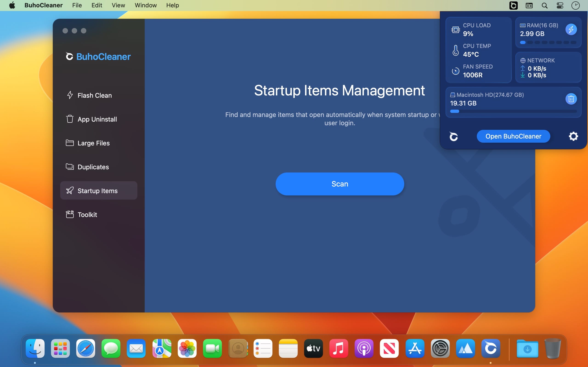Open BuhoCleaner from the Dock
This screenshot has height=367, width=588.
click(490, 349)
